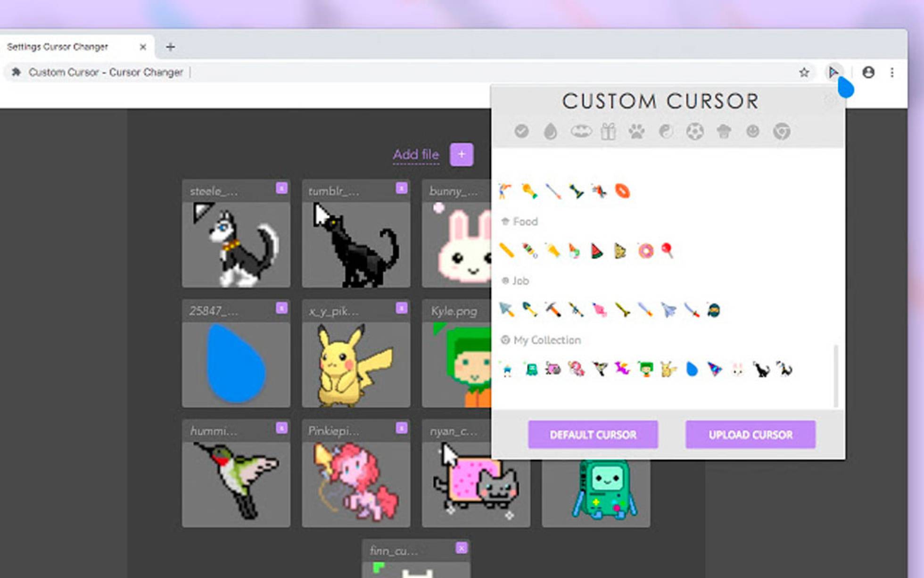Open the checkmark category in Custom Cursor popup

[x=521, y=131]
